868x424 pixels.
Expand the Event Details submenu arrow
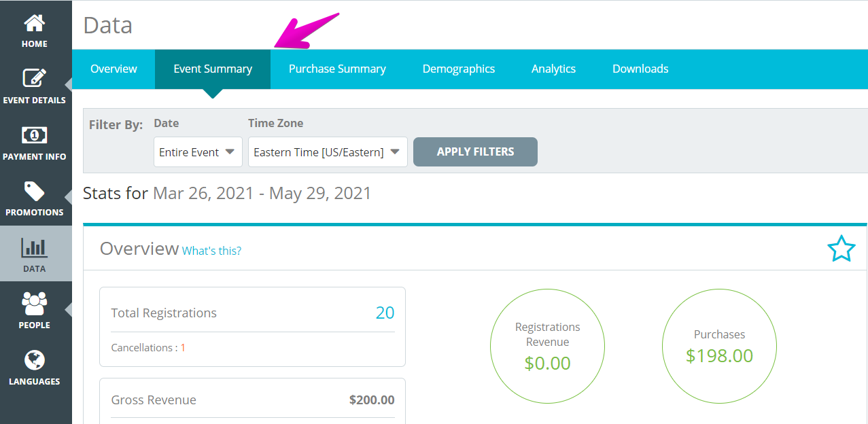68,85
